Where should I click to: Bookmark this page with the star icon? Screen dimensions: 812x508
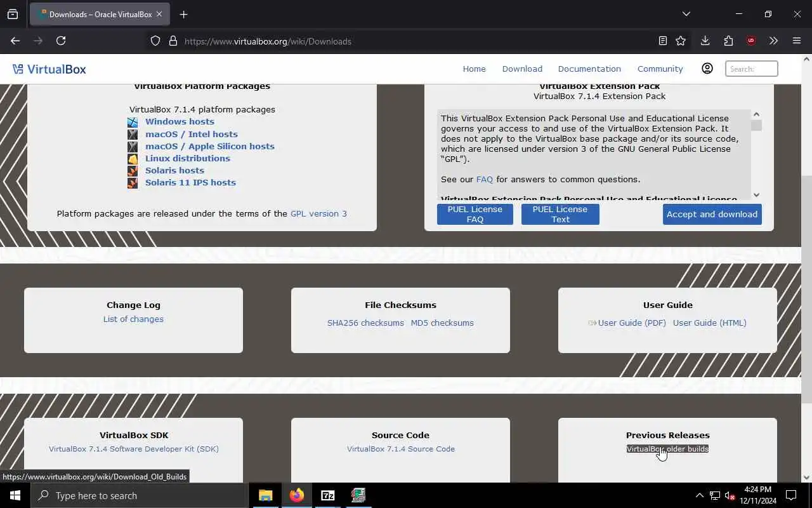681,41
